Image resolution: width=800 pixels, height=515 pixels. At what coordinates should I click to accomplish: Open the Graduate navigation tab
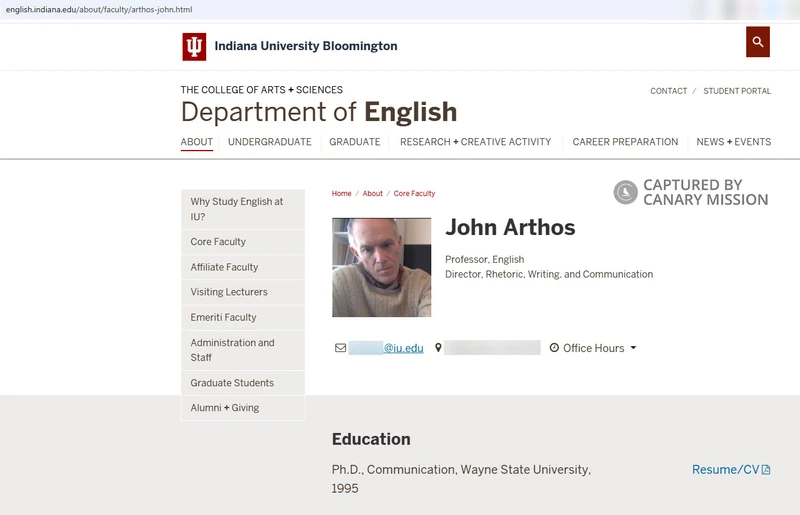tap(355, 142)
